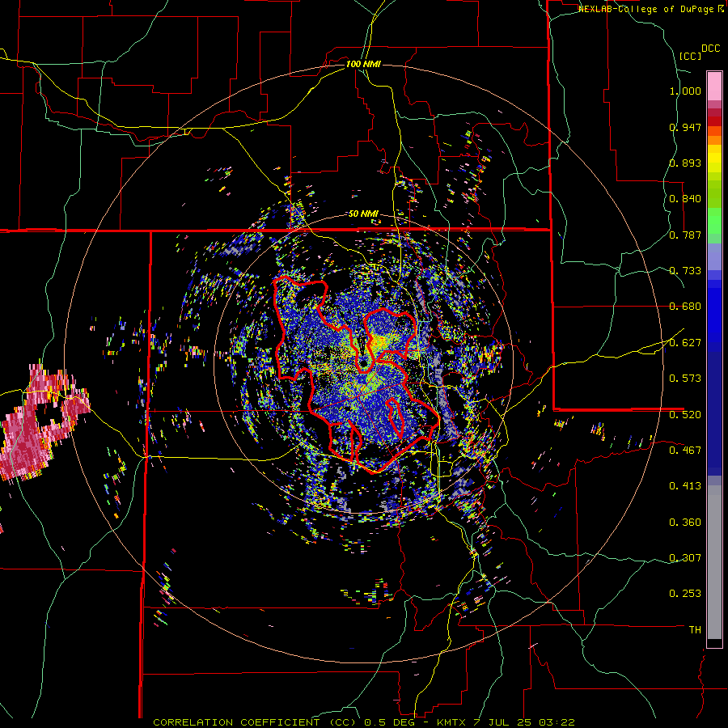Click the 50 NMI range ring label
728x728 pixels.
pos(363,214)
